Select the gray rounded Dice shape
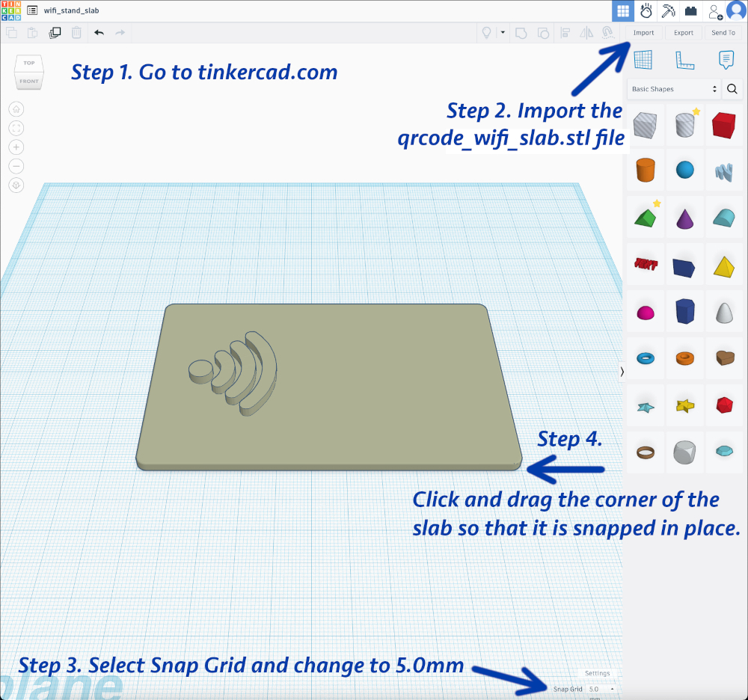 coord(684,452)
